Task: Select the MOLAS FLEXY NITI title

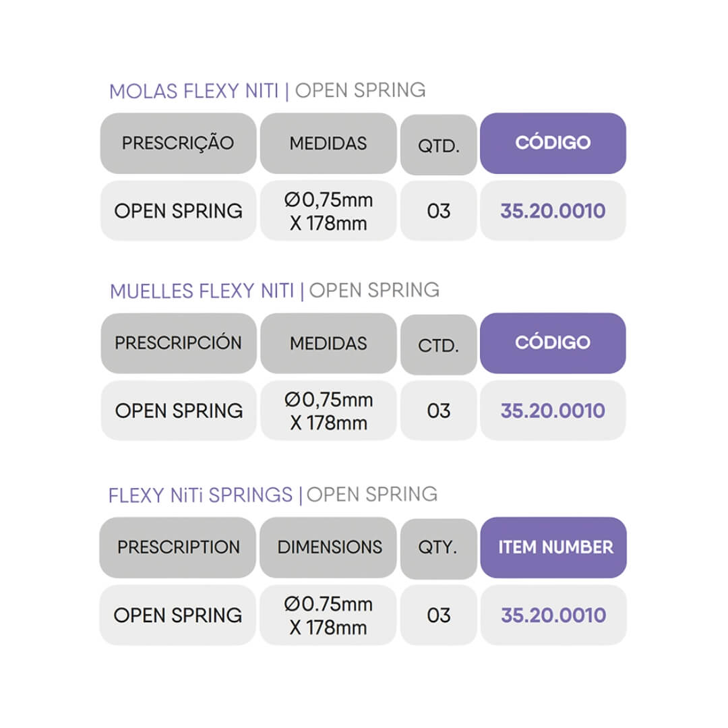Action: [194, 92]
